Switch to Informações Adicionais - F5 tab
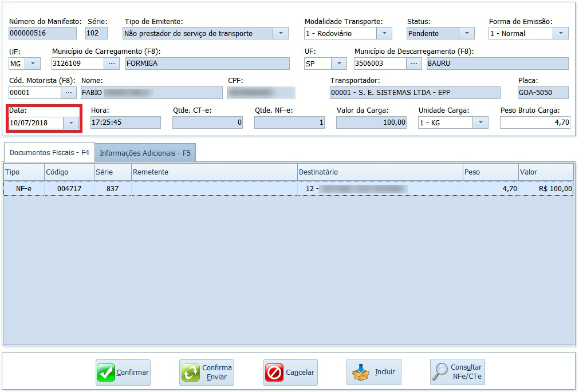Viewport: 579px width, 392px height. pos(145,153)
